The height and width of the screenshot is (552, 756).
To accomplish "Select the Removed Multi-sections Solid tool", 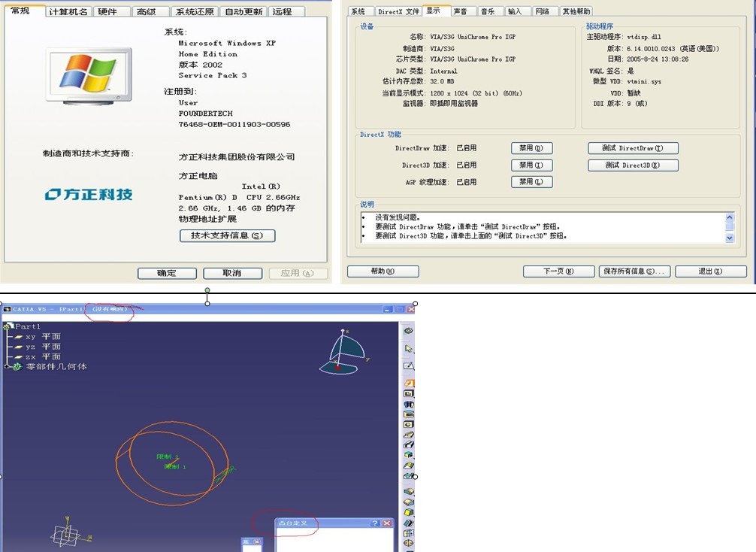I will point(408,476).
